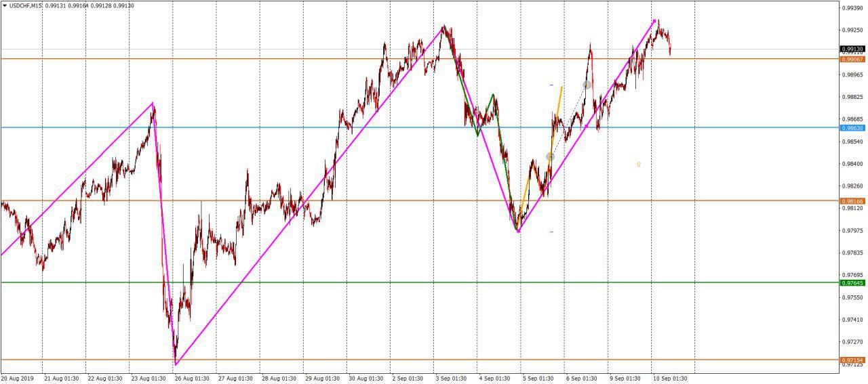Open the chart dropdown arrow beside USDCHF,M15

click(5, 5)
